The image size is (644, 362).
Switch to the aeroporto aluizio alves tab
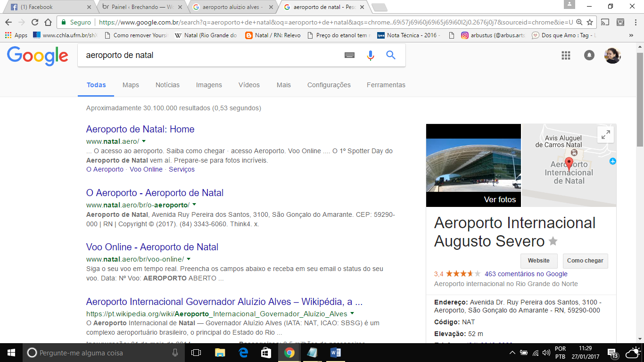[x=232, y=7]
